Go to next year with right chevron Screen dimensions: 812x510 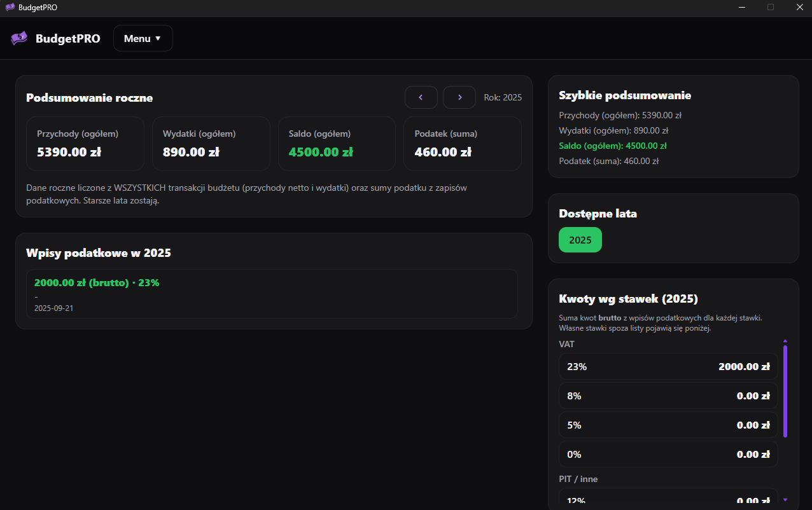(459, 97)
